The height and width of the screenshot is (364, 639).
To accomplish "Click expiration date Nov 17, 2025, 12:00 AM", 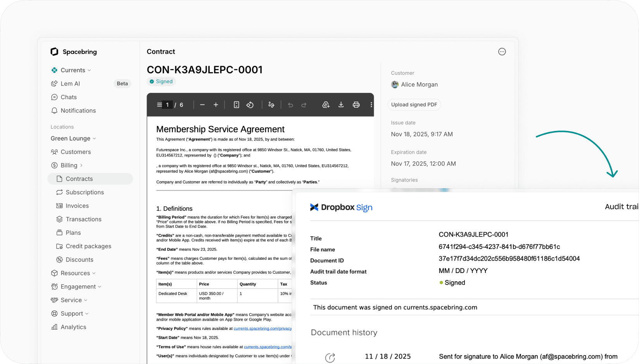I will (423, 164).
